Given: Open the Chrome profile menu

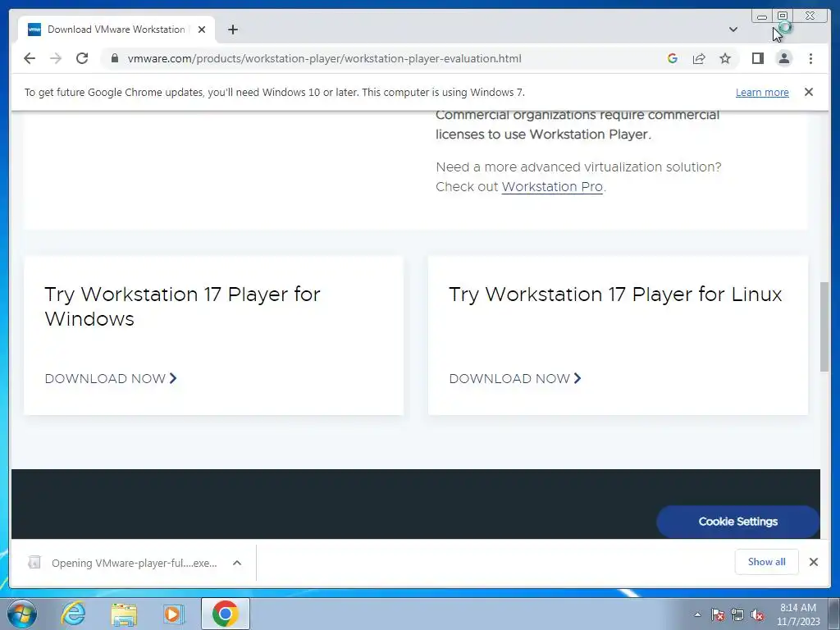Looking at the screenshot, I should point(783,58).
